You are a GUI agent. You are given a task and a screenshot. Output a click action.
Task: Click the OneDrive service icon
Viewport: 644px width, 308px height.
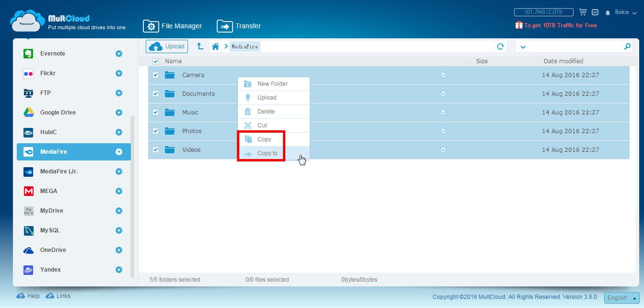pos(28,250)
